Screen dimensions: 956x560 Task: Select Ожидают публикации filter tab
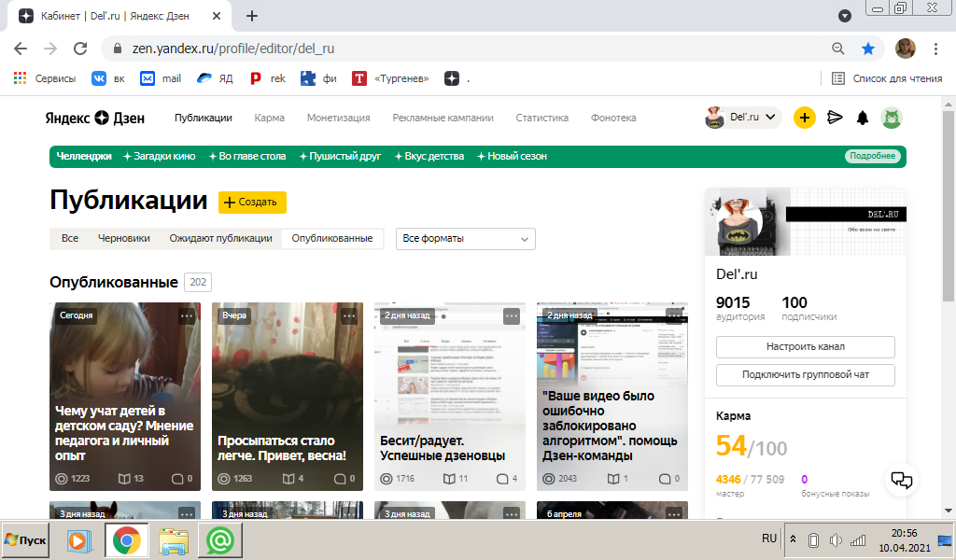pos(220,238)
